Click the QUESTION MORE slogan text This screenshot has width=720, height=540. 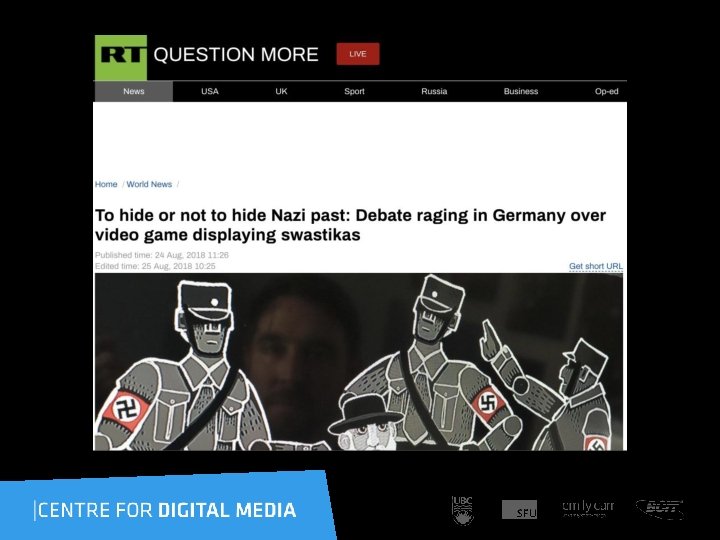click(x=236, y=55)
